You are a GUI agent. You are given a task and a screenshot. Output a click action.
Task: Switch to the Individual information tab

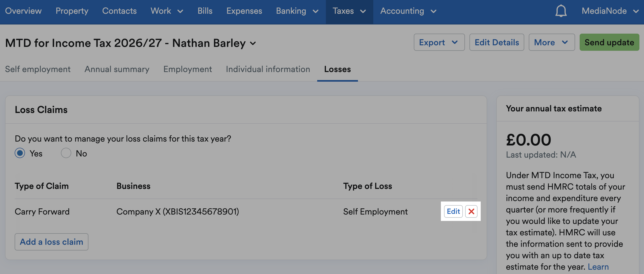click(268, 69)
